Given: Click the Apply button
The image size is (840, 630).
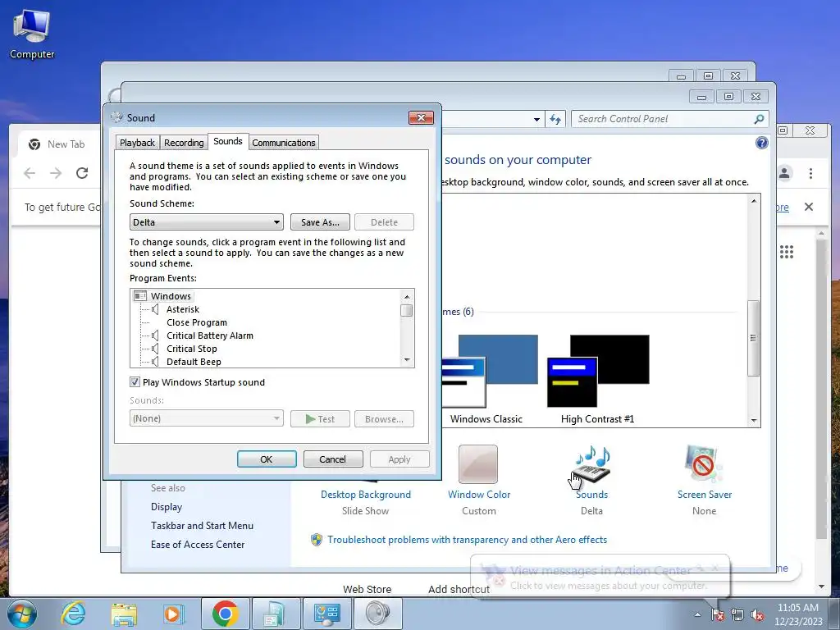Looking at the screenshot, I should [x=399, y=459].
